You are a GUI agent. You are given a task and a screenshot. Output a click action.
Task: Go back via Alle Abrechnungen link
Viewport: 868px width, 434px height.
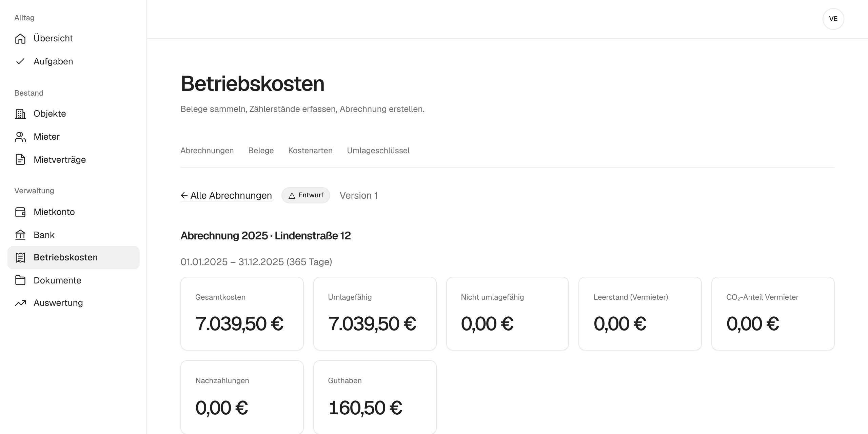coord(226,196)
